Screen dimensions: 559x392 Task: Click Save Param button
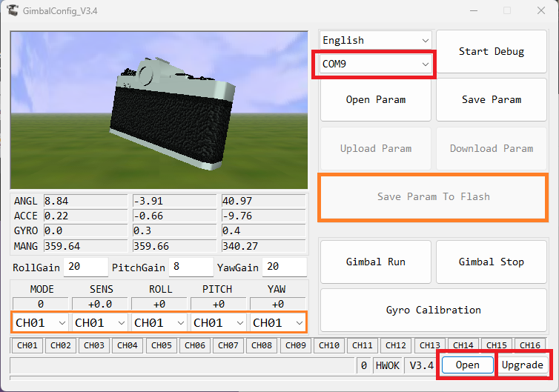tap(491, 99)
